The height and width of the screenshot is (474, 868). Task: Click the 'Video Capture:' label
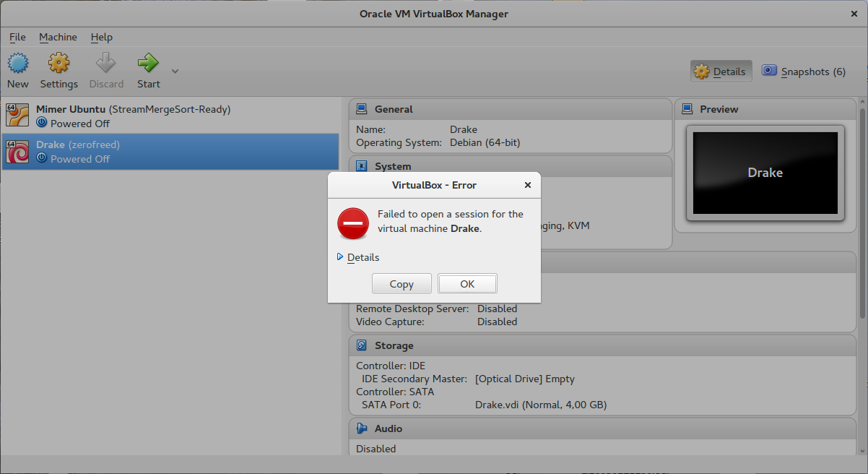390,322
